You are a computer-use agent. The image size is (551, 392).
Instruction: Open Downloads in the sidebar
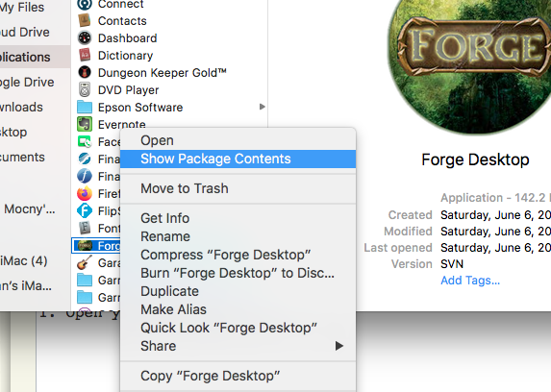click(x=21, y=108)
